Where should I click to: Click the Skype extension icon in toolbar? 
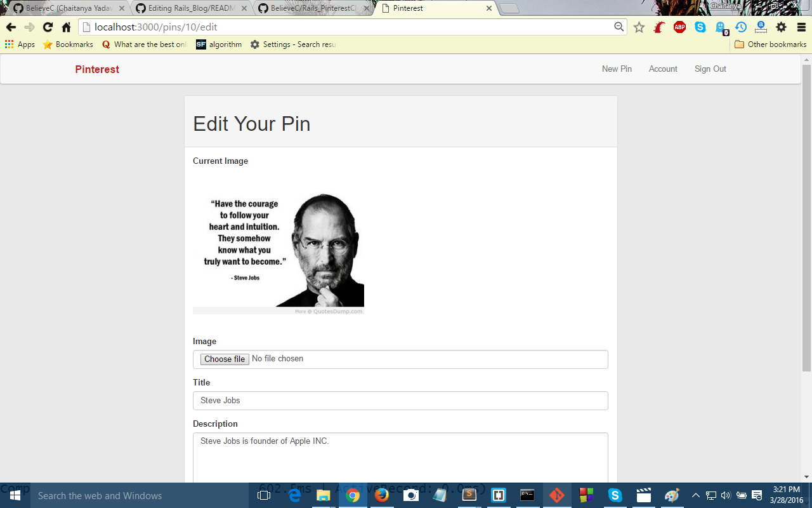(x=700, y=27)
